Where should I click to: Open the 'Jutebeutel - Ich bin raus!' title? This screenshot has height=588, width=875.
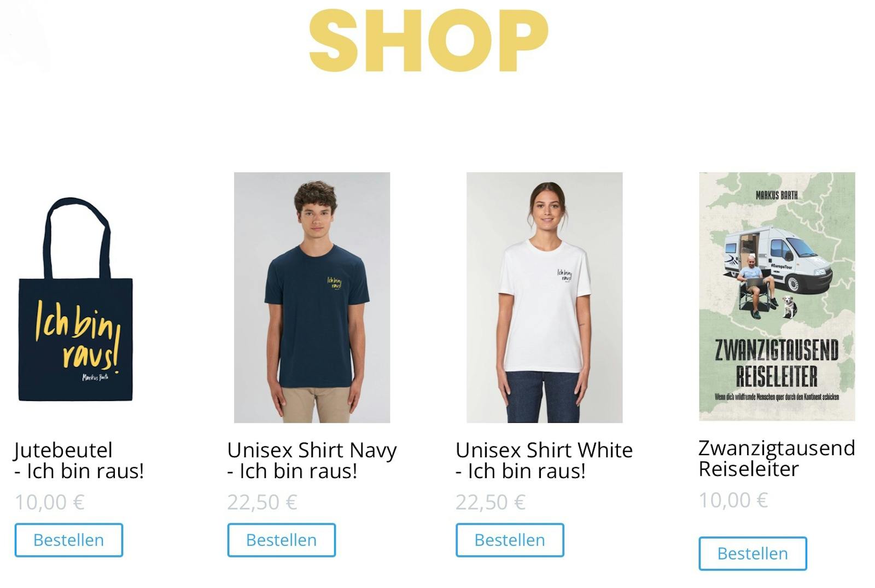coord(79,461)
